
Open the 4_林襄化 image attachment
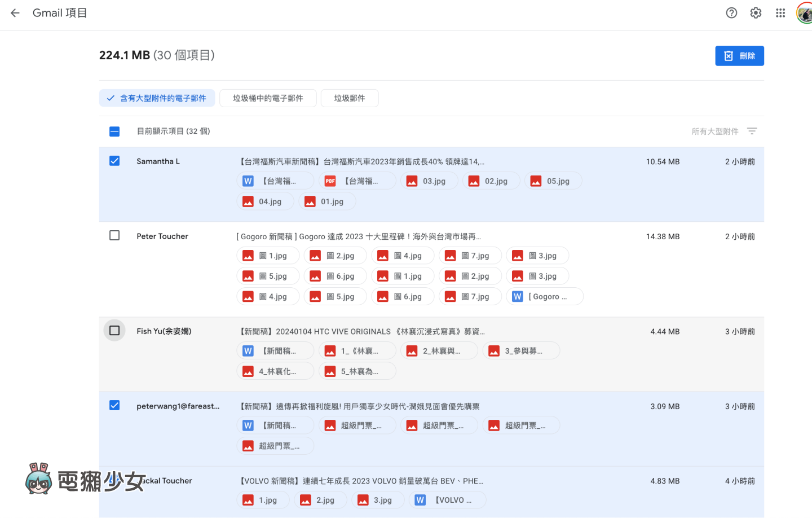tap(275, 371)
